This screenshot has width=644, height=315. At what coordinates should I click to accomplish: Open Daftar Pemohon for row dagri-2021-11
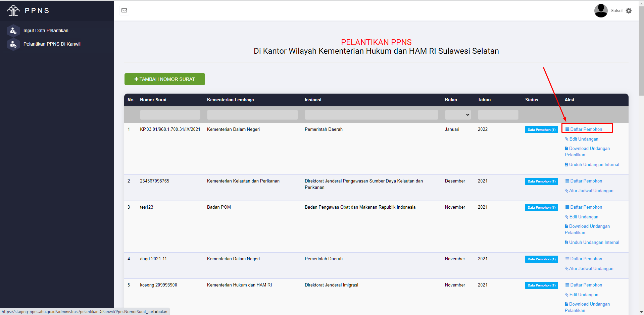(583, 259)
